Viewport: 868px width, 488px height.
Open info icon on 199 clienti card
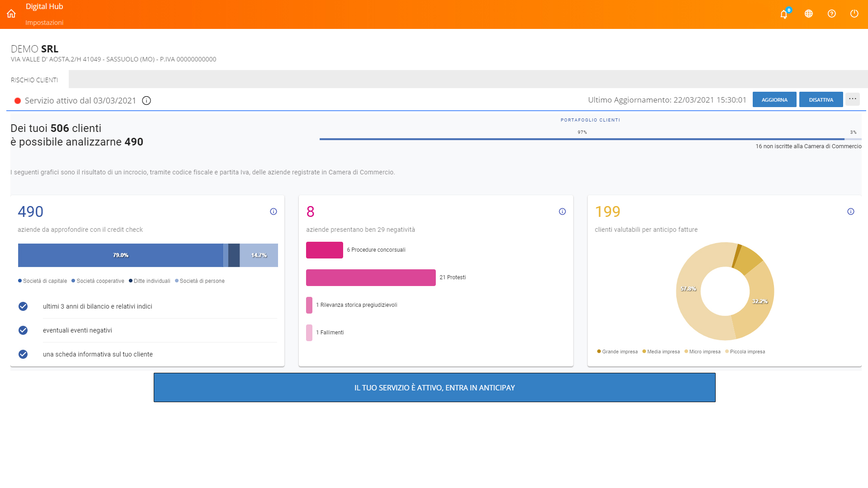pos(851,211)
